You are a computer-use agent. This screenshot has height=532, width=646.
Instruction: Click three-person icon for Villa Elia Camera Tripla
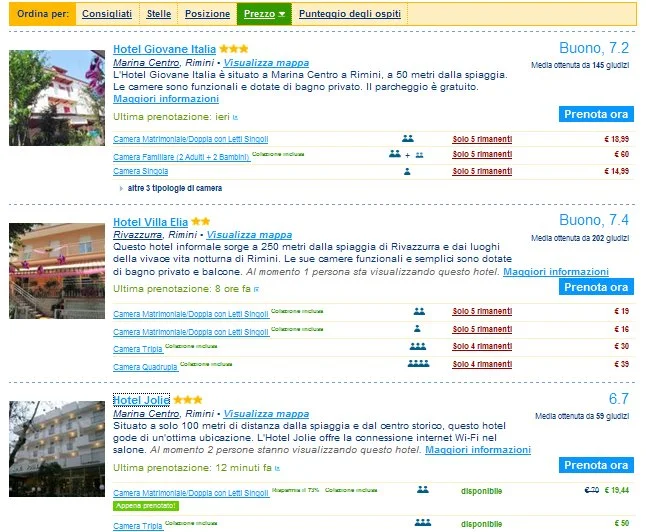418,346
